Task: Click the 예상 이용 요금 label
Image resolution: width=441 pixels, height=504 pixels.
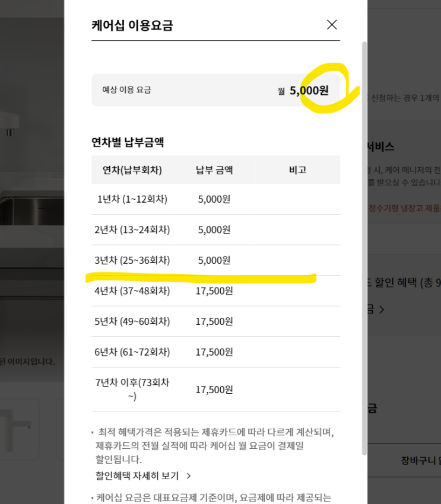Action: [x=126, y=90]
